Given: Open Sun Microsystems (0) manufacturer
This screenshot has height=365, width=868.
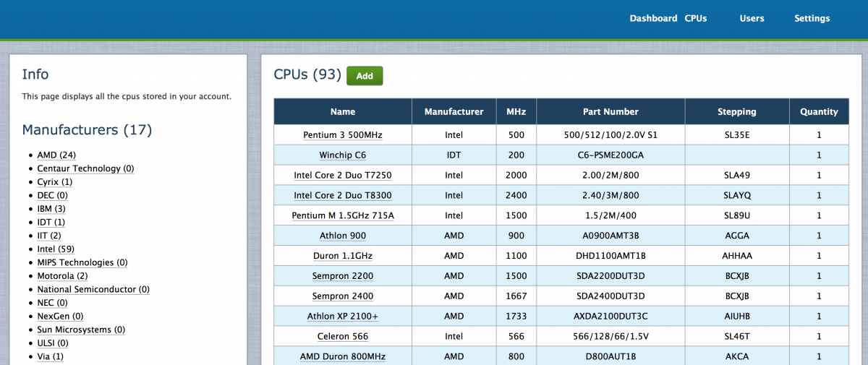Looking at the screenshot, I should tap(81, 330).
